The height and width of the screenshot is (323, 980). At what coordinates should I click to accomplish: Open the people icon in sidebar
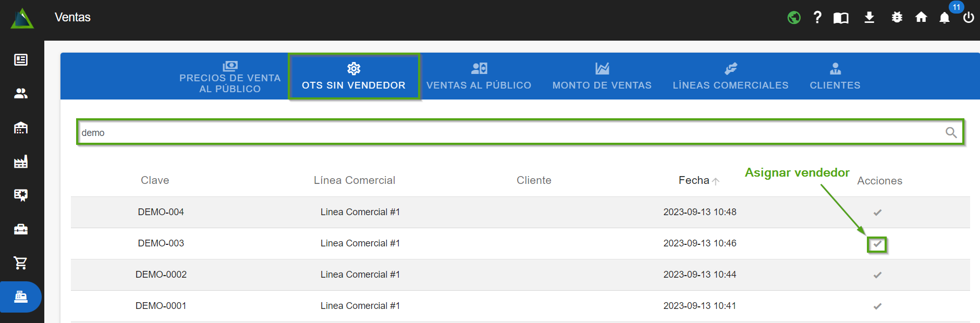21,94
